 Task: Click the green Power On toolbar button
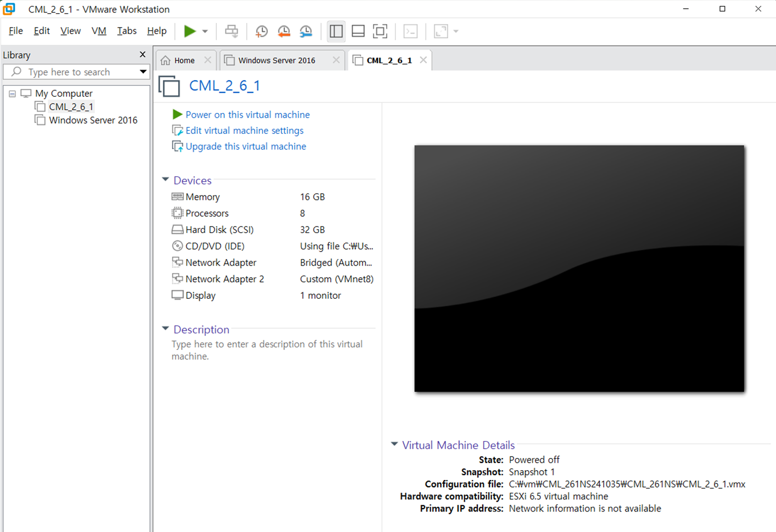point(189,31)
